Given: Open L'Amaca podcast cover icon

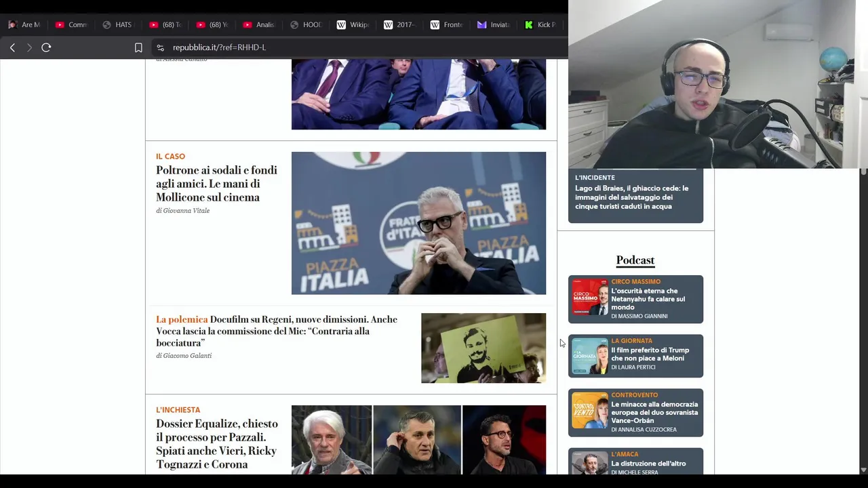Looking at the screenshot, I should pyautogui.click(x=590, y=464).
